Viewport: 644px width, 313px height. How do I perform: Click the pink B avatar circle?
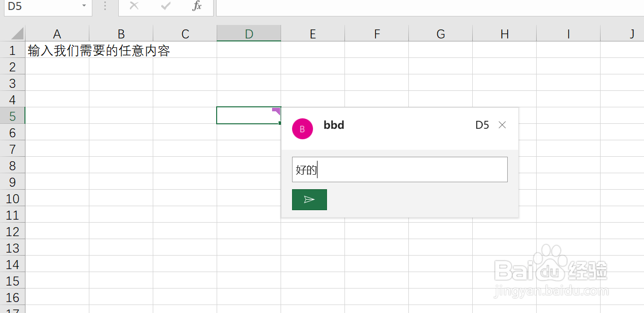pyautogui.click(x=302, y=129)
